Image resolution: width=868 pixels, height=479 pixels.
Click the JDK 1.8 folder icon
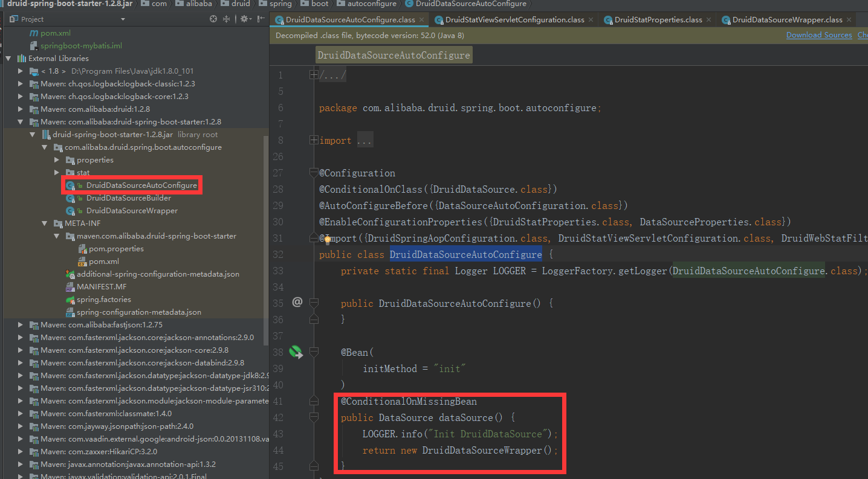(34, 71)
